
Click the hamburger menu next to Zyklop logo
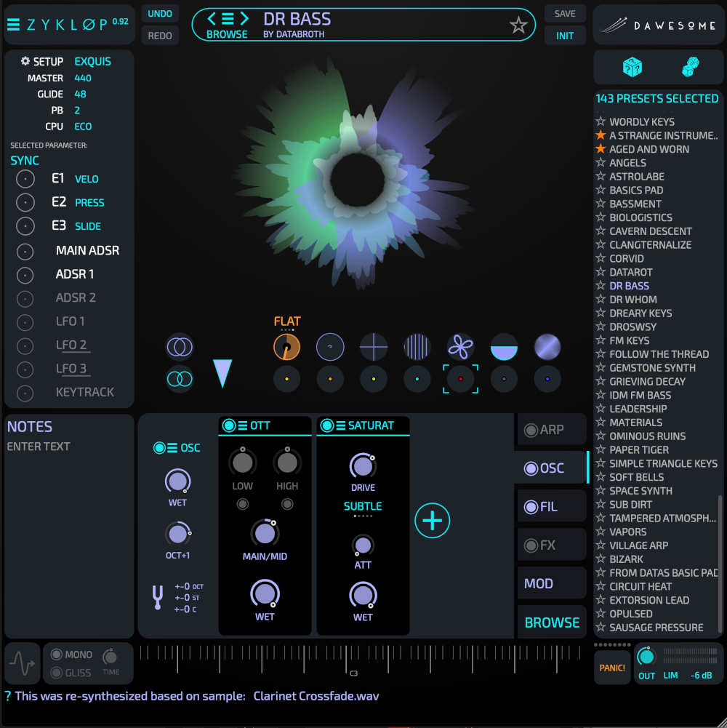(13, 25)
